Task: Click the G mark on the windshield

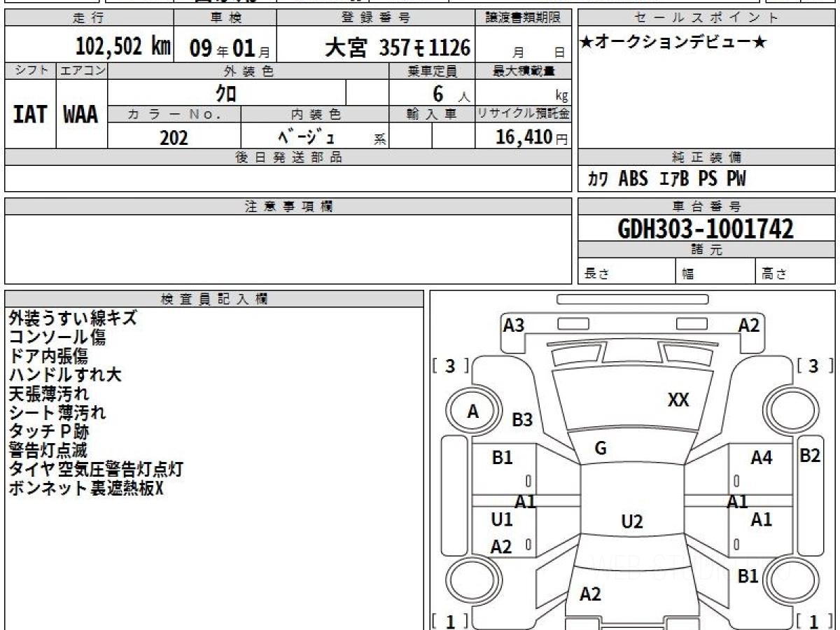Action: coord(601,449)
